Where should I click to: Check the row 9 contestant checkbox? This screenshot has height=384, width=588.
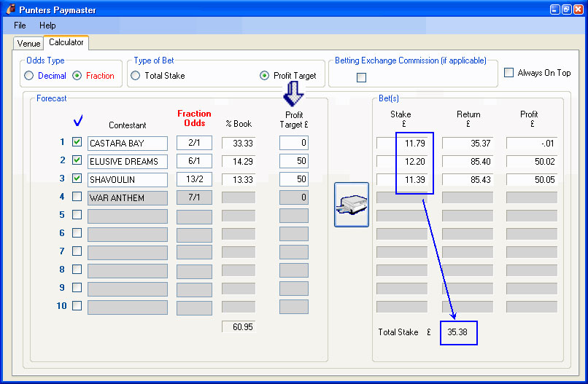[x=77, y=287]
